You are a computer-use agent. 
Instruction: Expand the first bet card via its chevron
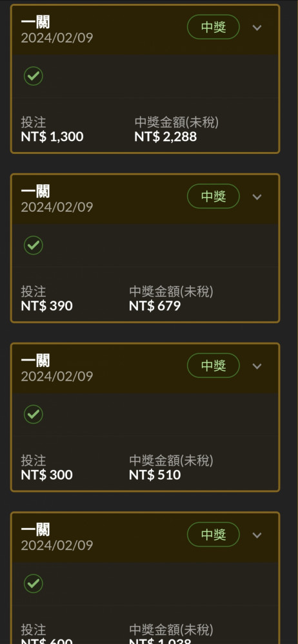(x=257, y=28)
